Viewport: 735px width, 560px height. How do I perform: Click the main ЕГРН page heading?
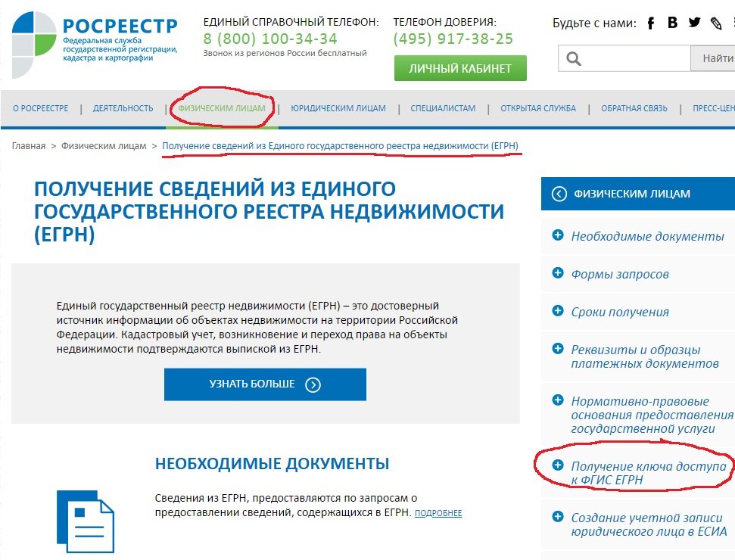pyautogui.click(x=269, y=211)
